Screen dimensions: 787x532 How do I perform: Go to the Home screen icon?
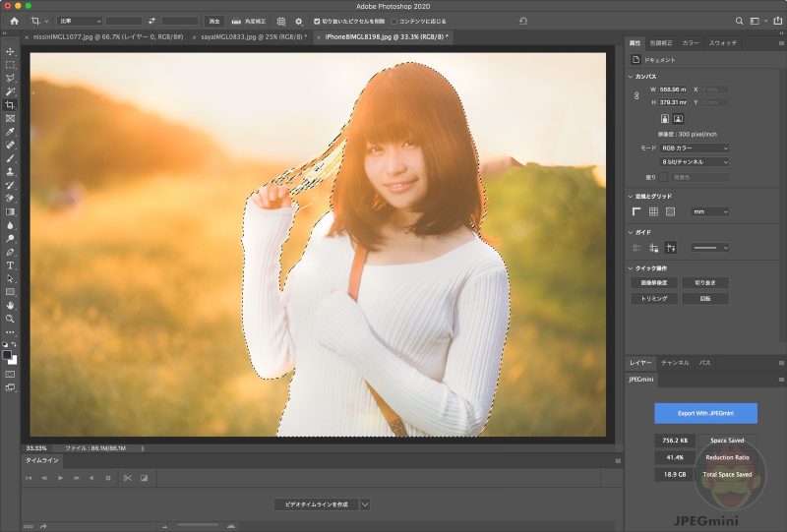pyautogui.click(x=15, y=21)
